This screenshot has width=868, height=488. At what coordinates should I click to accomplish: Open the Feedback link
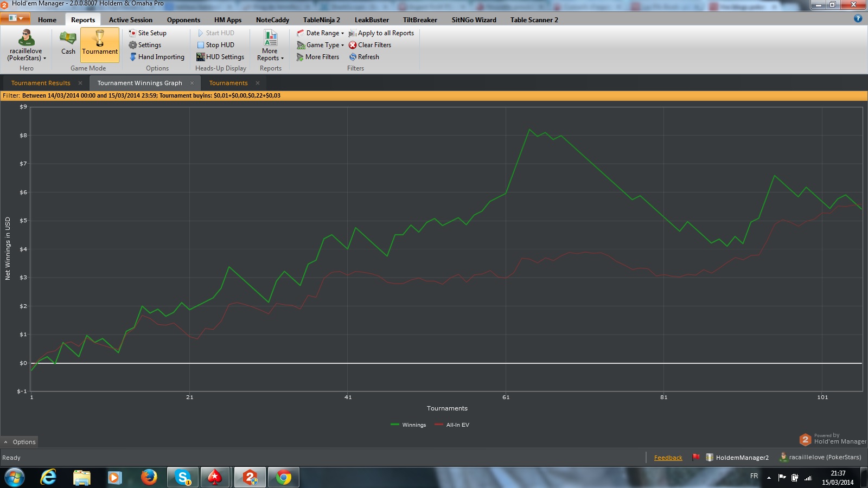(x=668, y=458)
